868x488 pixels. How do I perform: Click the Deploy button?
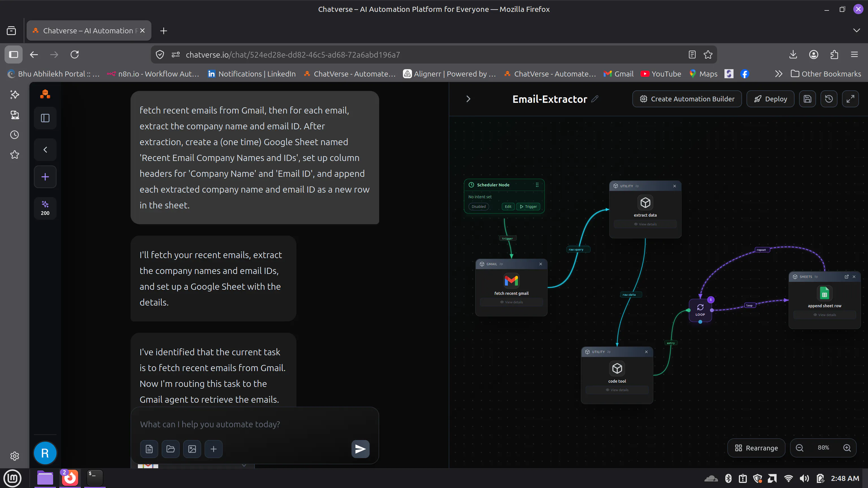point(770,99)
